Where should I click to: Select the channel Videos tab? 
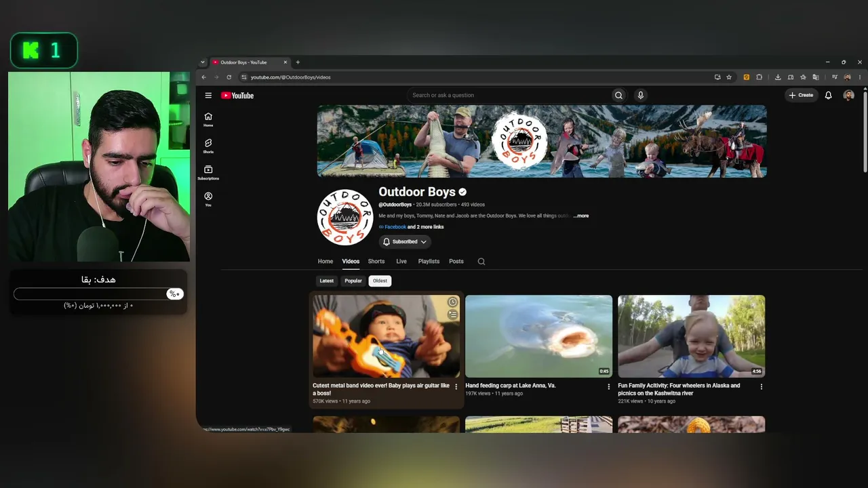tap(351, 262)
